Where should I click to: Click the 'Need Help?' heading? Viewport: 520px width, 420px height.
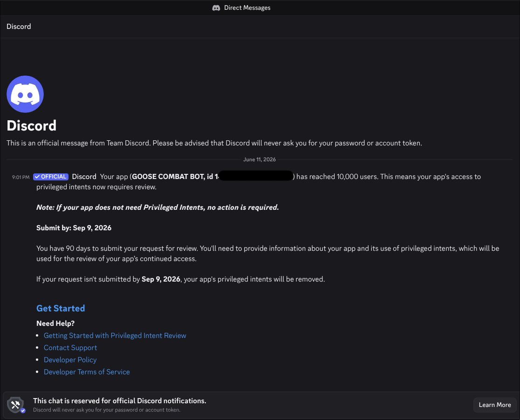point(55,323)
